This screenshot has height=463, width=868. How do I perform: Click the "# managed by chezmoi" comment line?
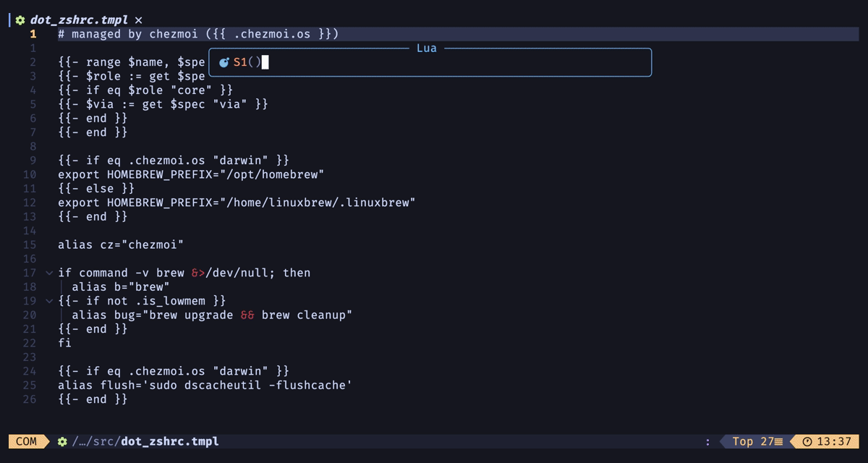click(198, 34)
